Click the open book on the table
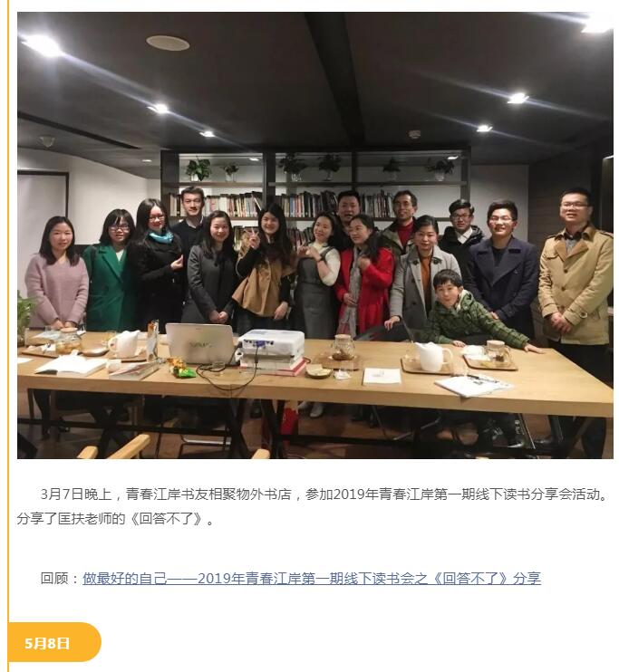 71,364
